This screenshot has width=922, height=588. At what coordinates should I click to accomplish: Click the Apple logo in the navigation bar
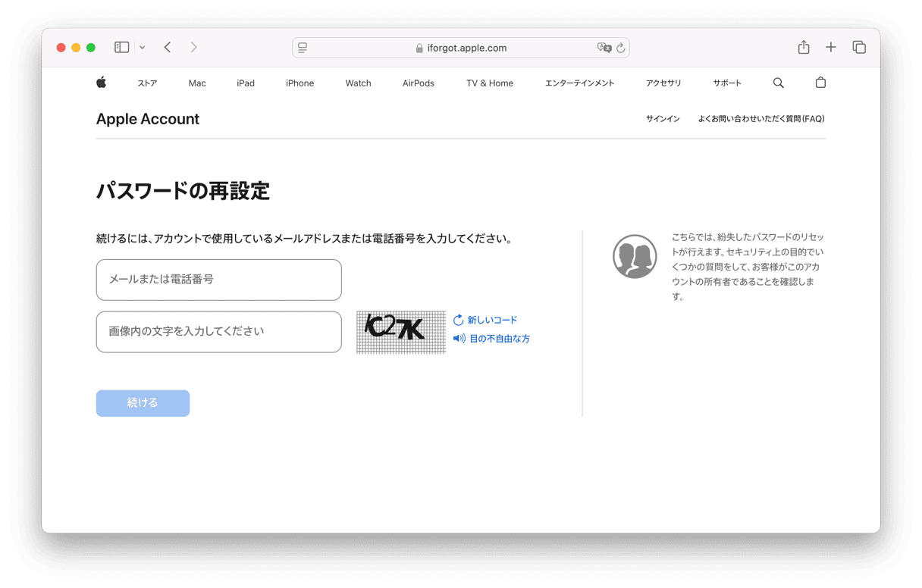click(102, 83)
